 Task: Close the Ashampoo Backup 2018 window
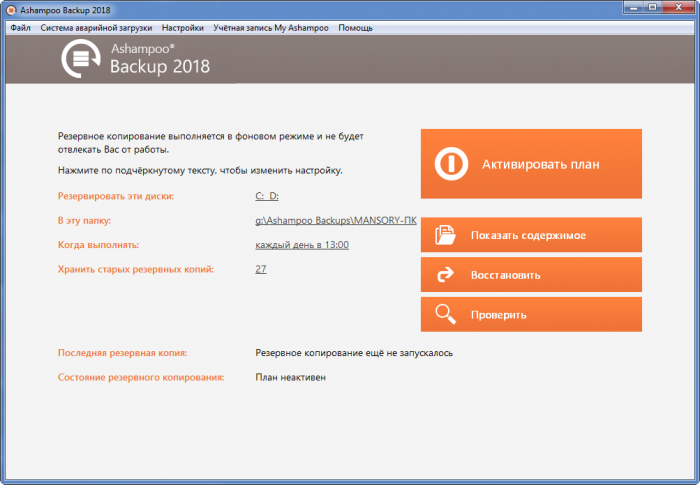click(x=679, y=7)
